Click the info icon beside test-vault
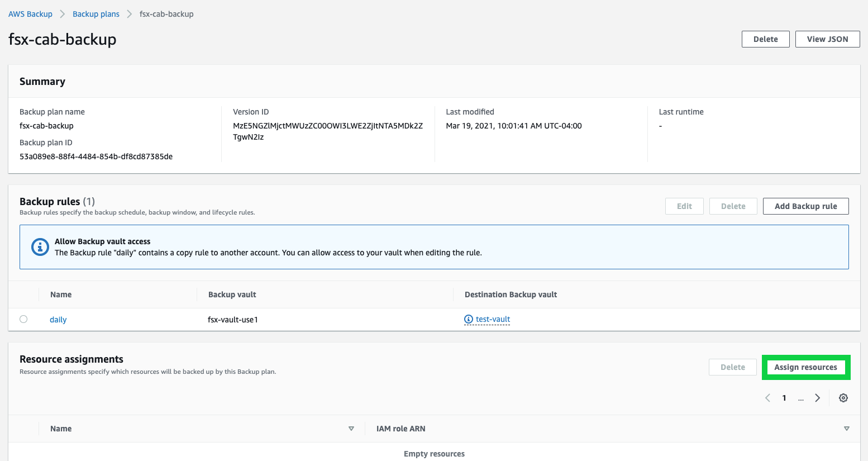This screenshot has height=461, width=868. point(468,319)
